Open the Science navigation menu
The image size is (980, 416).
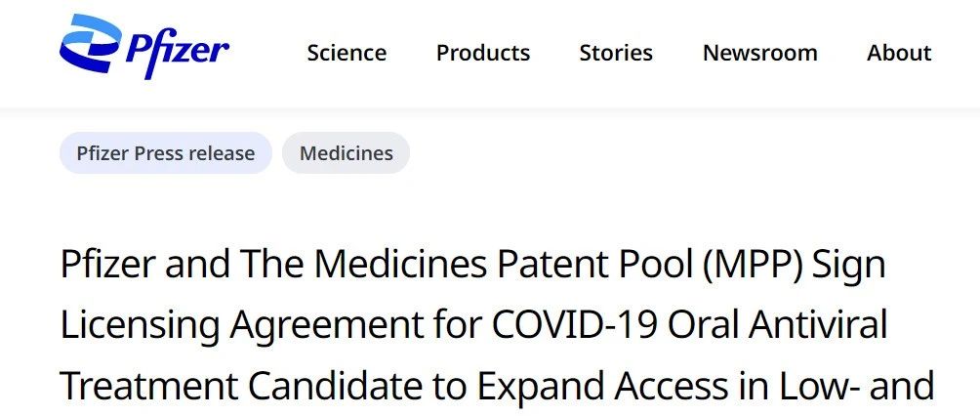point(347,53)
